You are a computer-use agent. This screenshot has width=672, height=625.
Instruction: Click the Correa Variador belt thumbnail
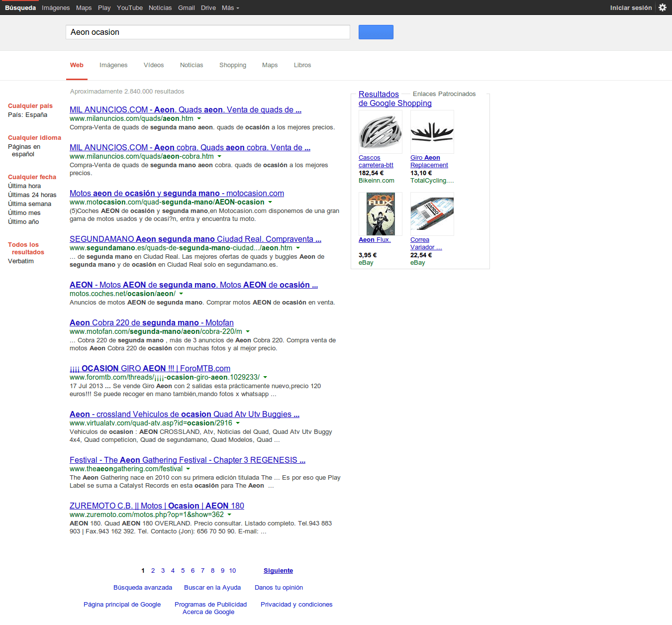pyautogui.click(x=432, y=214)
